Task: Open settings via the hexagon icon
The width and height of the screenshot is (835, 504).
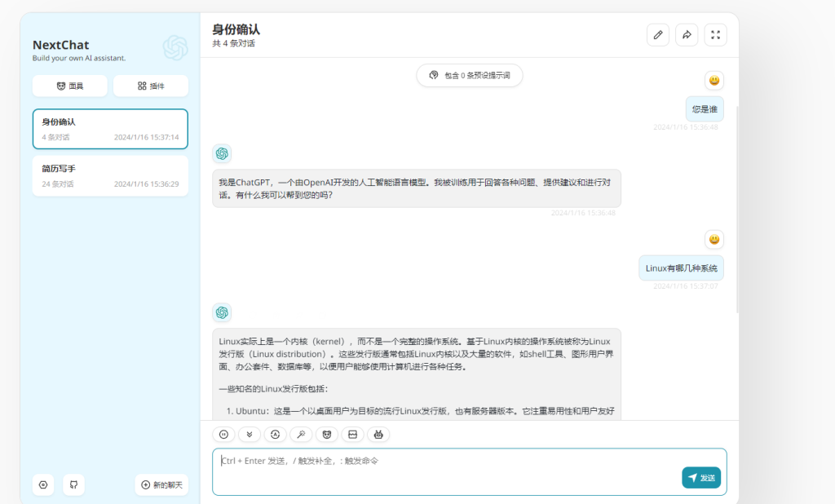Action: [x=43, y=484]
